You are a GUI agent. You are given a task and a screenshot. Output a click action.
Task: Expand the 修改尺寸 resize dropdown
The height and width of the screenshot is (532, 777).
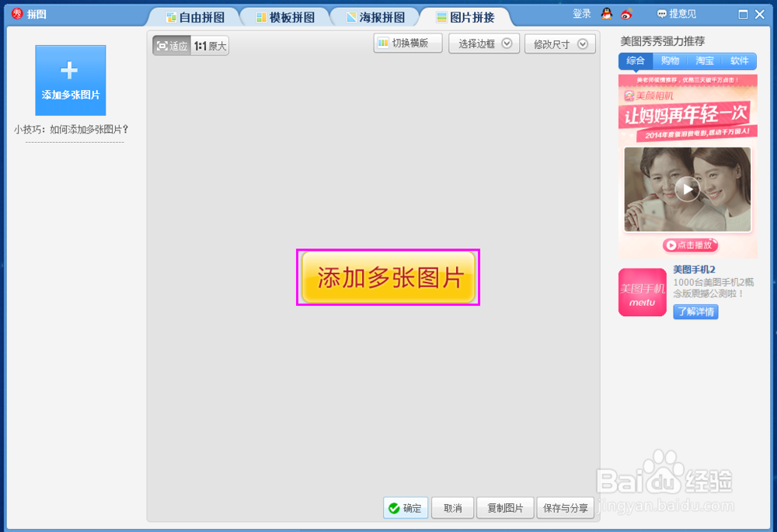tap(559, 43)
